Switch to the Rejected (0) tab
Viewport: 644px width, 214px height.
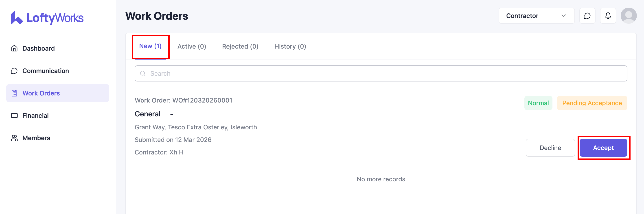(x=240, y=46)
